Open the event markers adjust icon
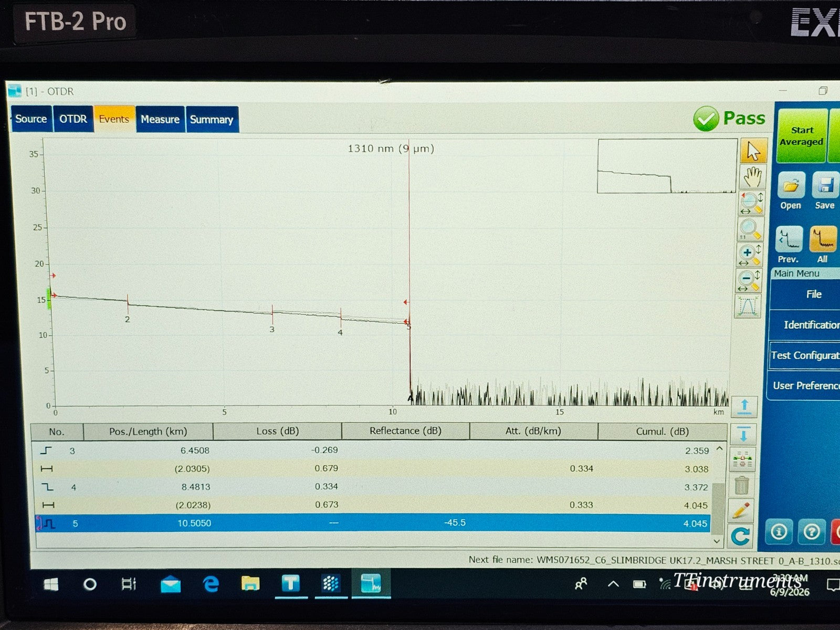This screenshot has width=840, height=630. [x=742, y=459]
